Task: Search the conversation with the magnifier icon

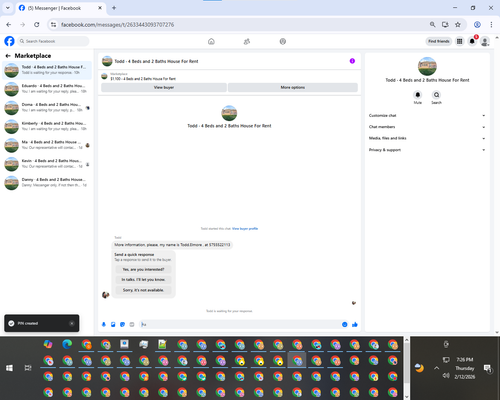Action: (x=436, y=95)
